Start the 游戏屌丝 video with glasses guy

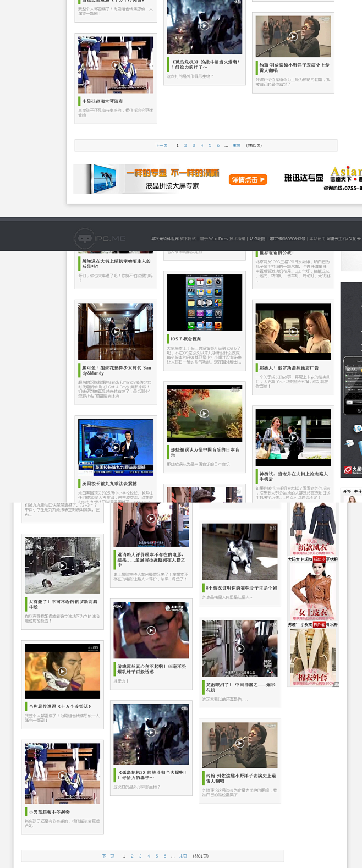[151, 630]
